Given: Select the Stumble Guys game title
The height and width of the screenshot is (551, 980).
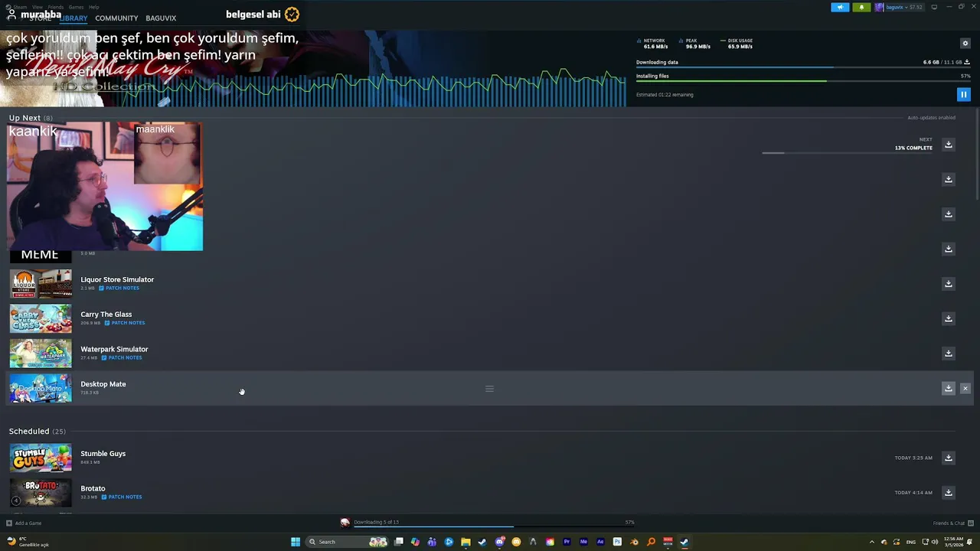Looking at the screenshot, I should (x=103, y=454).
